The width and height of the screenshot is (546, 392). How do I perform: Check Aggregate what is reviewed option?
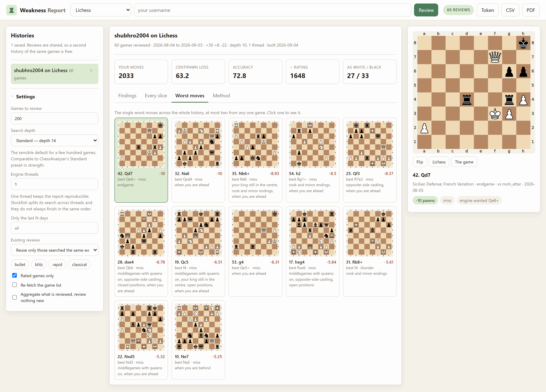[x=15, y=297]
